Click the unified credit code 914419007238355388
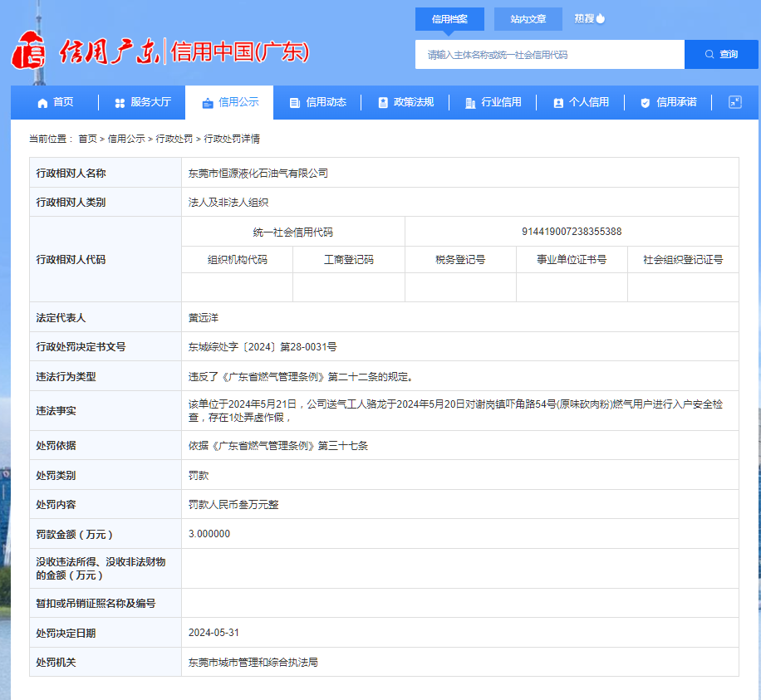The height and width of the screenshot is (700, 761). 572,232
